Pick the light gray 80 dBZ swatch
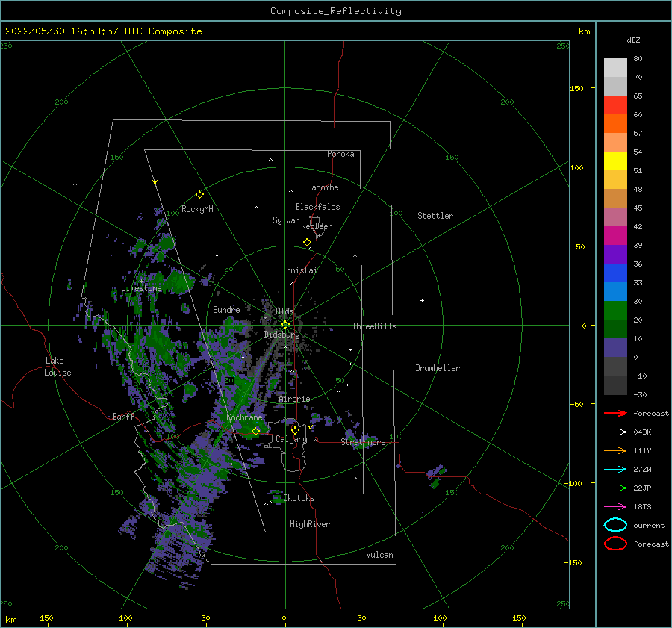The image size is (672, 628). pyautogui.click(x=615, y=67)
